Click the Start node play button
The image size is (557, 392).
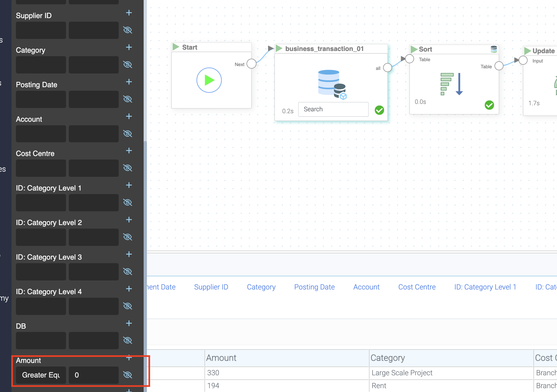click(209, 80)
